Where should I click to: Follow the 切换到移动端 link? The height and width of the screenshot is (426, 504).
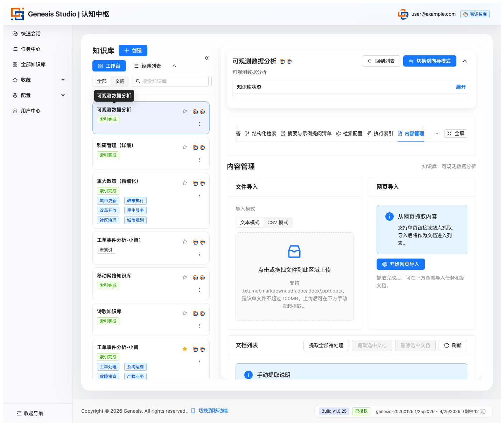[212, 410]
